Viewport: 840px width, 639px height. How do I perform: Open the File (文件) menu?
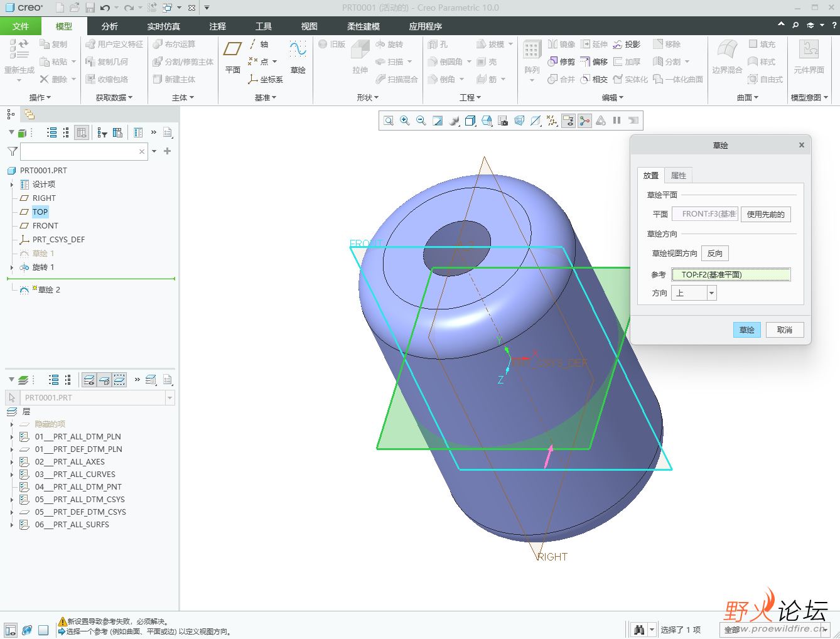click(21, 26)
